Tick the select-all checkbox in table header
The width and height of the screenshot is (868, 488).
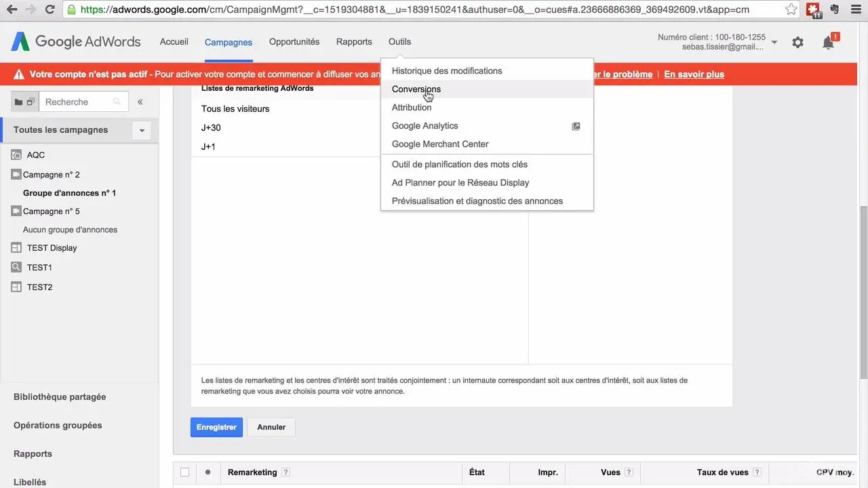[184, 472]
